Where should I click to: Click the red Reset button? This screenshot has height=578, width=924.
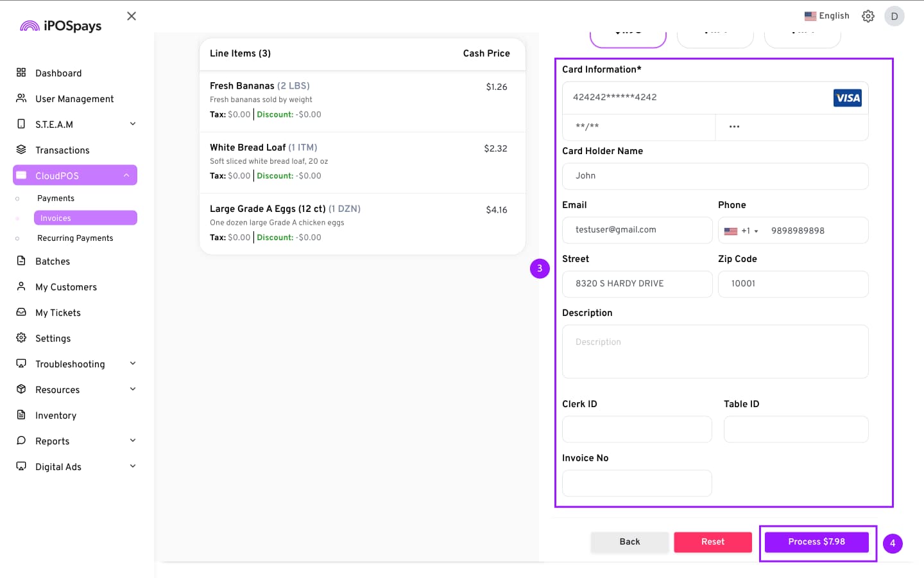tap(712, 542)
